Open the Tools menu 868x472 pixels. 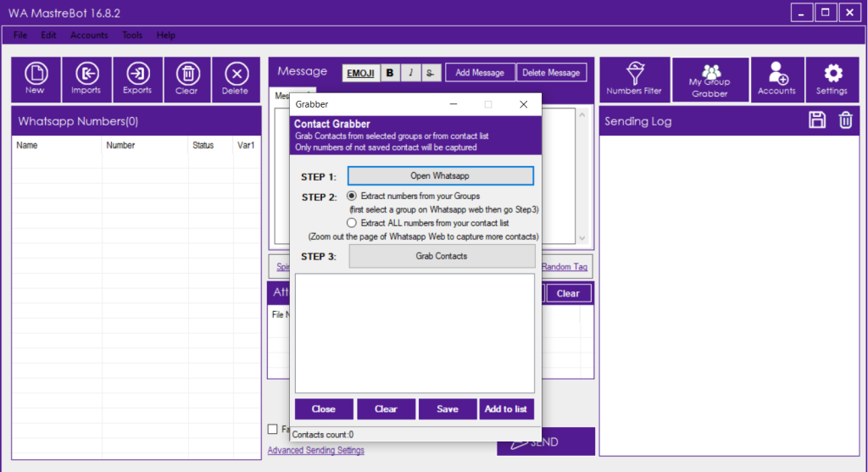[x=132, y=36]
